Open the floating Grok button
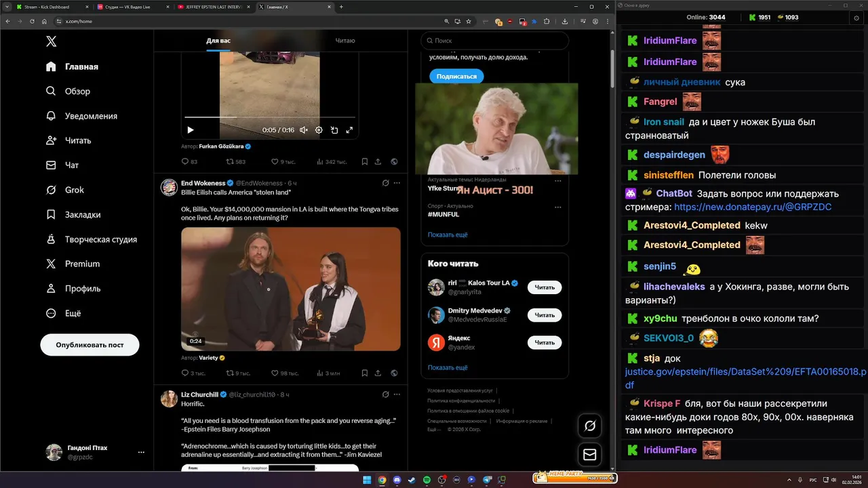 (590, 426)
